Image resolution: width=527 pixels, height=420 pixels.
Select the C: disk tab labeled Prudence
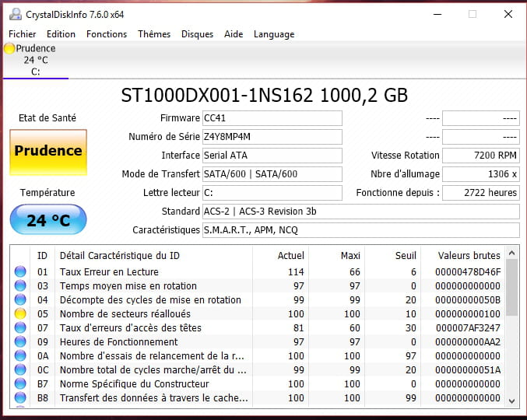pyautogui.click(x=35, y=60)
